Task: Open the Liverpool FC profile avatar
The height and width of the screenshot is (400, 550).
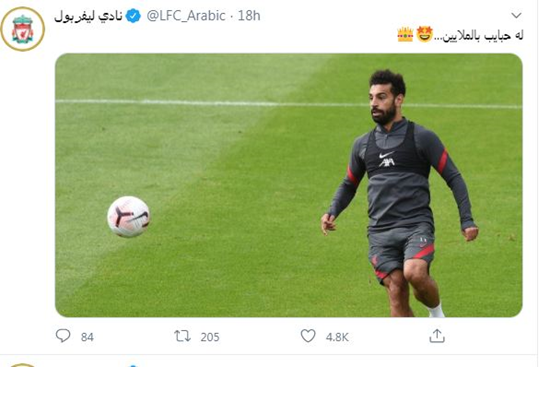Action: coord(23,29)
